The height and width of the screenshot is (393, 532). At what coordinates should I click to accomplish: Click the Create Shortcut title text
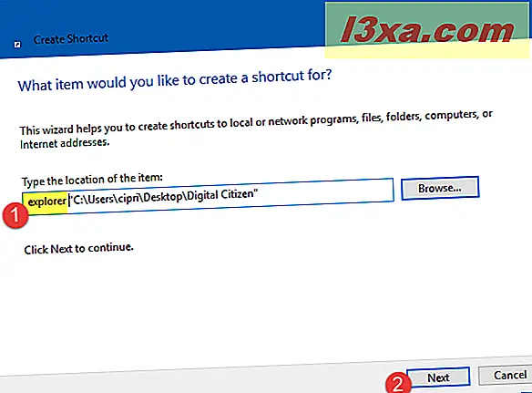point(71,38)
